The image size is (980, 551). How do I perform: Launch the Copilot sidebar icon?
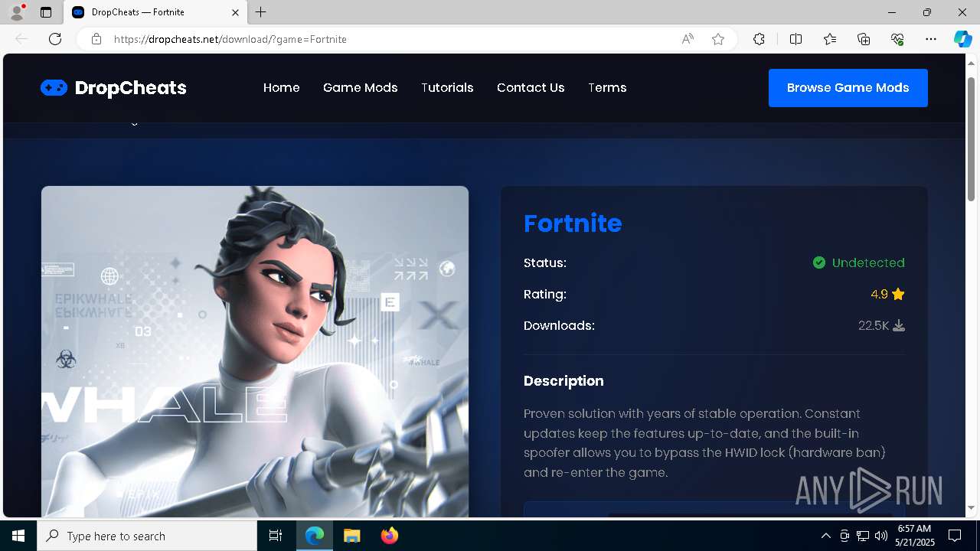[962, 39]
